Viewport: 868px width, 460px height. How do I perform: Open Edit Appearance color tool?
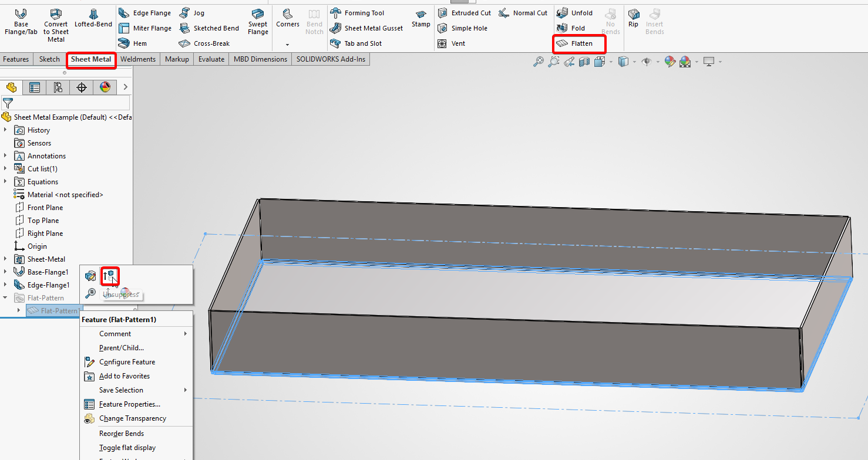tap(669, 62)
